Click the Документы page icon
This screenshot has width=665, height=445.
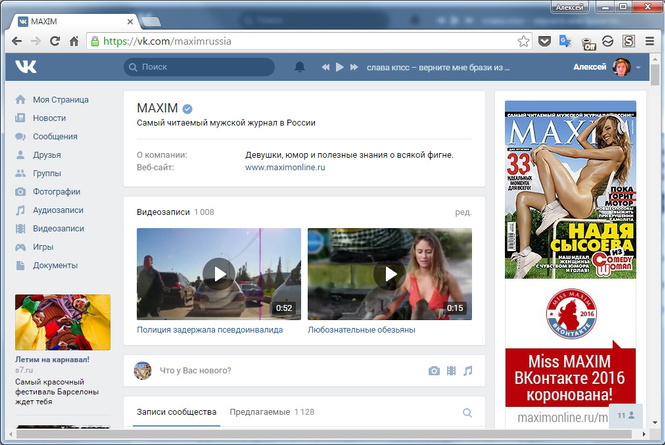(20, 265)
